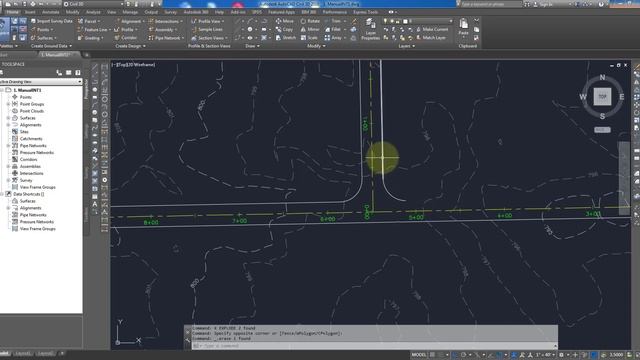Open the ribbon Intersections dropdown
Image resolution: width=640 pixels, height=360 pixels.
pos(166,21)
